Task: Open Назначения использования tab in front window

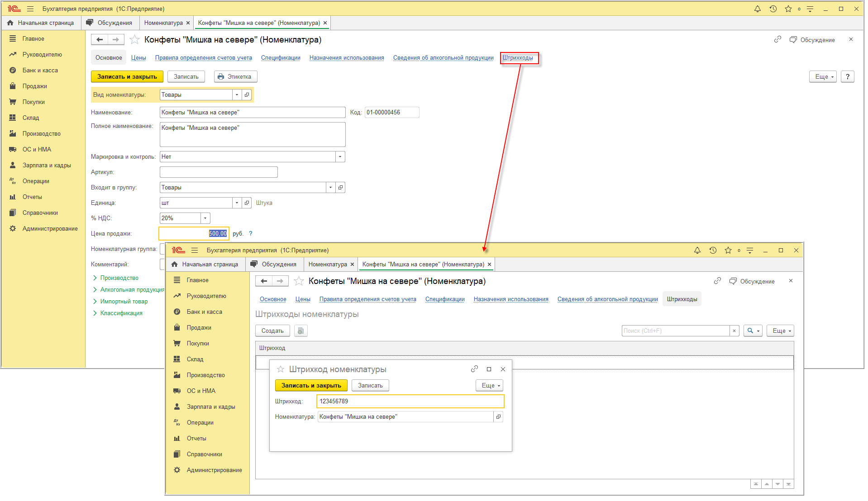Action: tap(511, 299)
